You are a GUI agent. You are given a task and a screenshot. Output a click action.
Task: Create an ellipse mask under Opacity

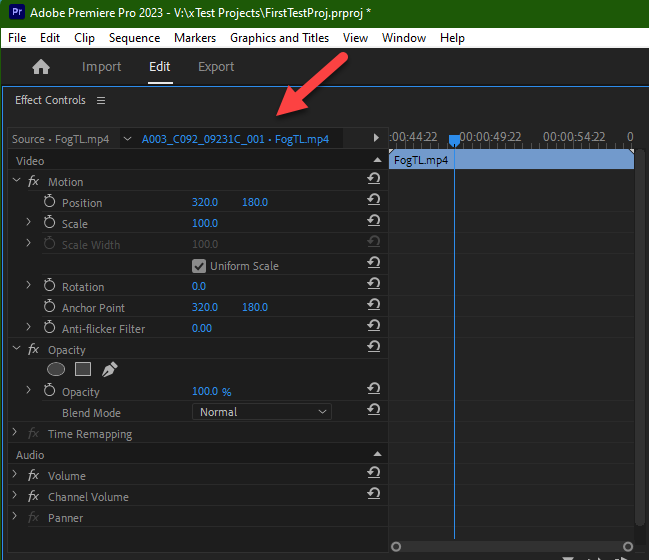pyautogui.click(x=56, y=369)
